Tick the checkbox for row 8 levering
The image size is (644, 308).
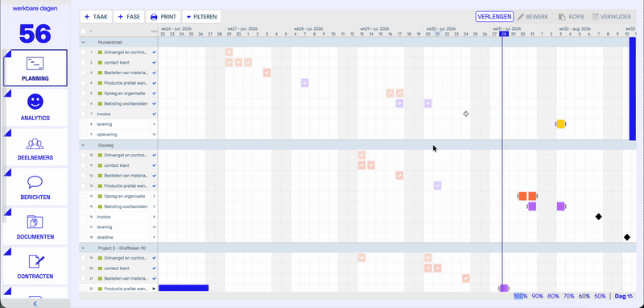[84, 124]
